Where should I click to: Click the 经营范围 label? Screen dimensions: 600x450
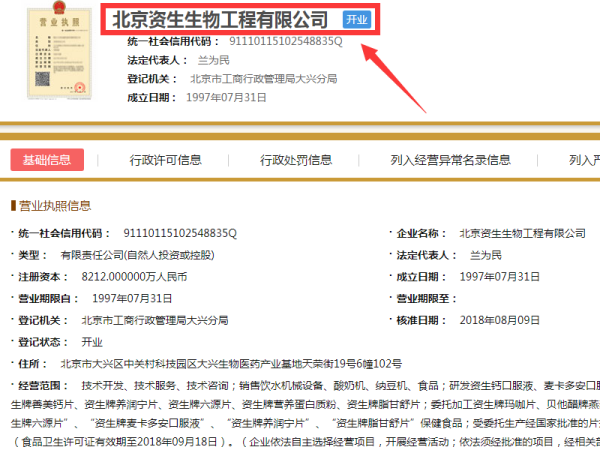pos(43,385)
